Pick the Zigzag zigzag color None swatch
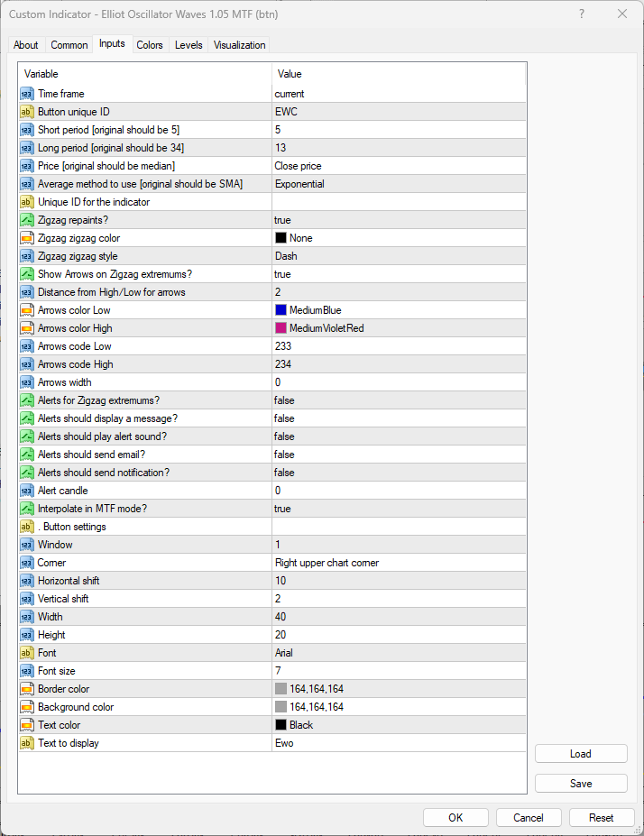Image resolution: width=644 pixels, height=836 pixels. tap(281, 238)
